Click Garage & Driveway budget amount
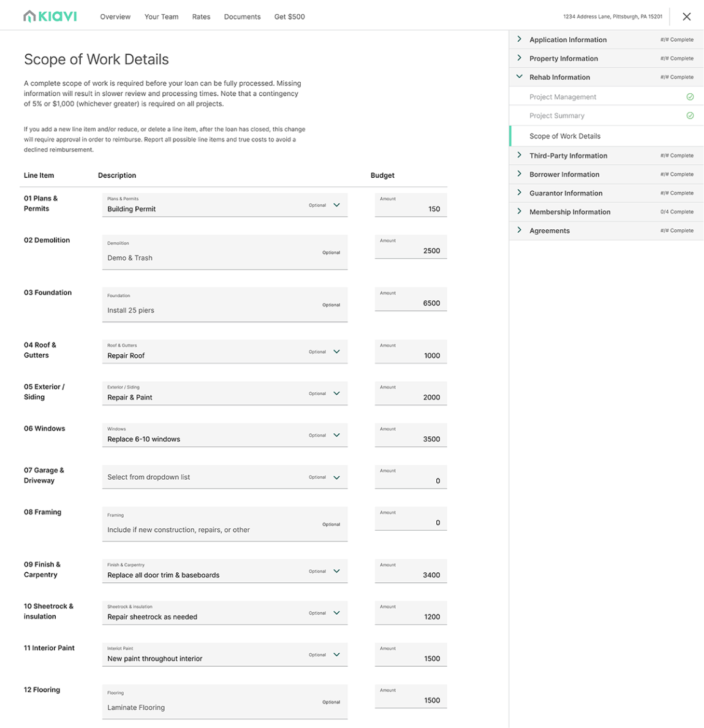This screenshot has width=704, height=728. [411, 477]
